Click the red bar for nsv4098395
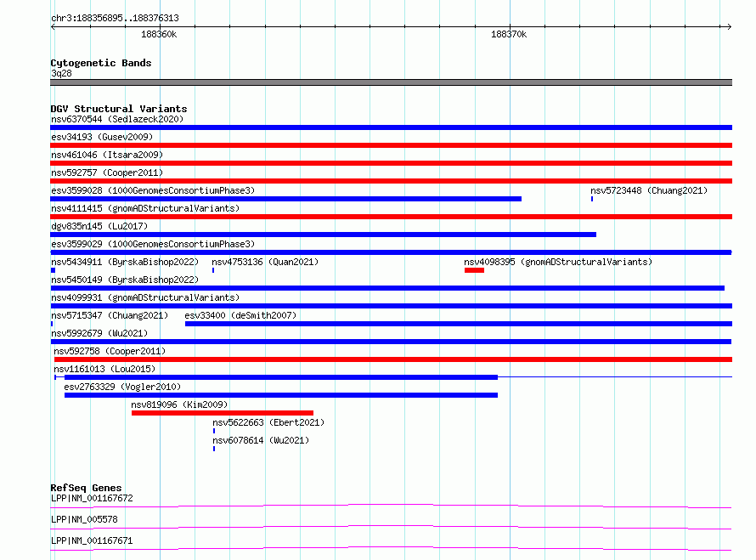 click(x=474, y=270)
